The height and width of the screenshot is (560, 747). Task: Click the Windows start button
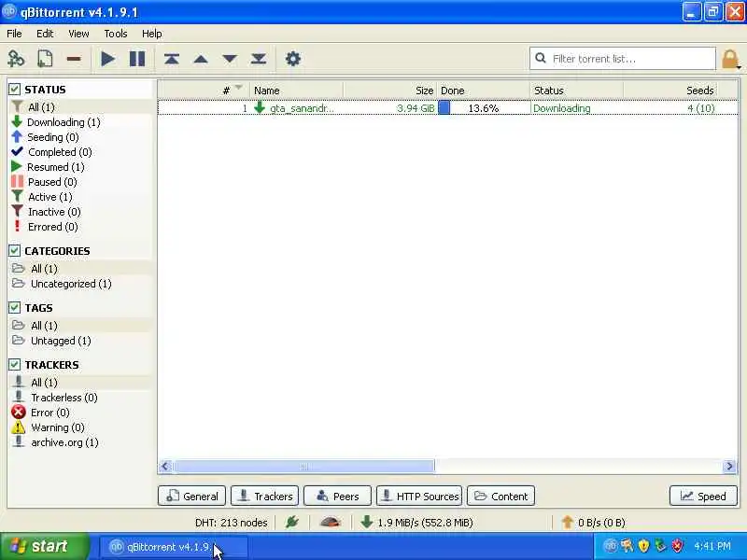44,546
